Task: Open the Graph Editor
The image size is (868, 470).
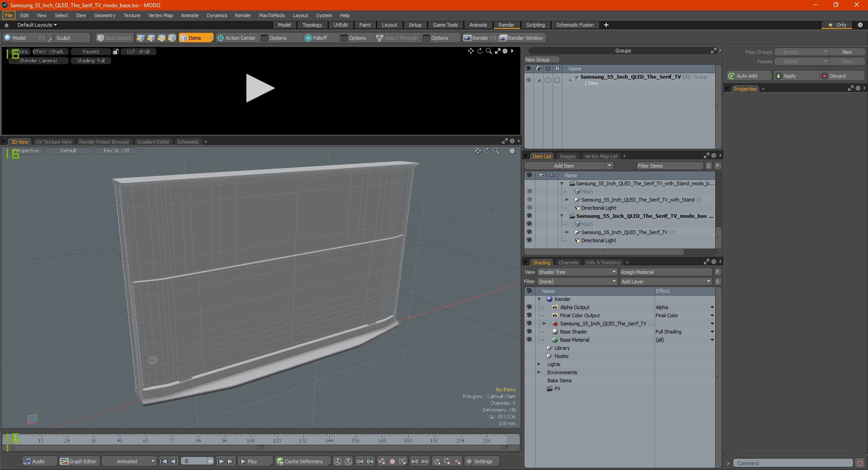Action: [78, 461]
